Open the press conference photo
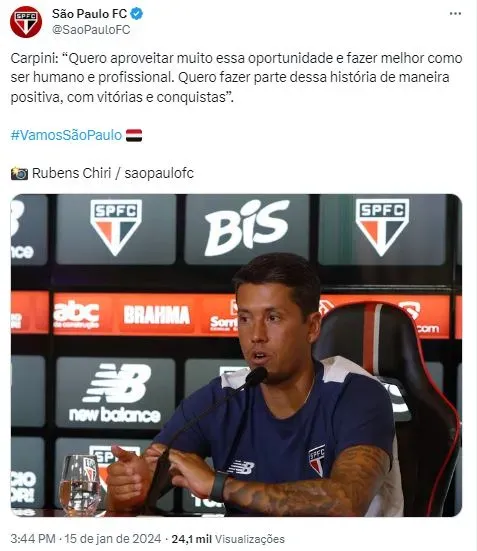The width and height of the screenshot is (477, 551). (x=236, y=355)
